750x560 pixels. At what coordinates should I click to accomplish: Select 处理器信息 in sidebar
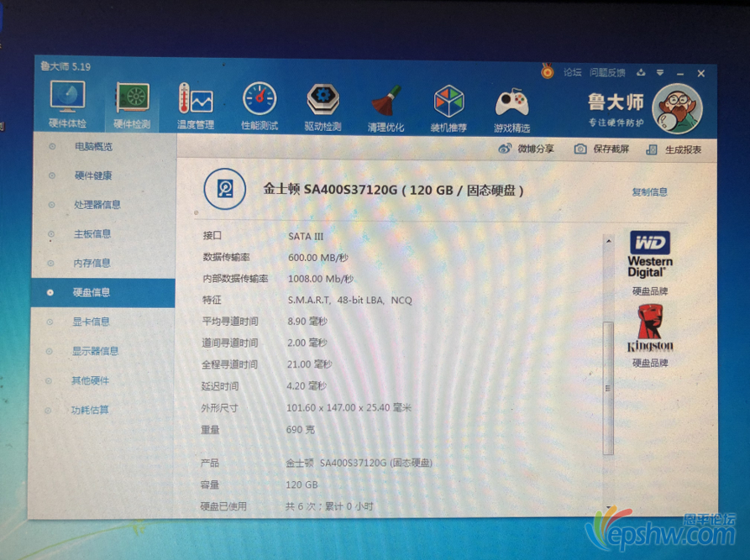[97, 205]
